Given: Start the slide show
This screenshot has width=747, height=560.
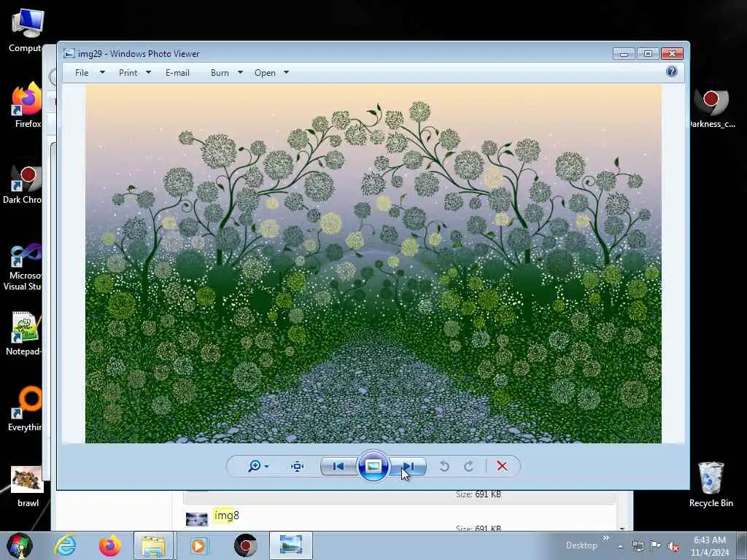Looking at the screenshot, I should [373, 466].
